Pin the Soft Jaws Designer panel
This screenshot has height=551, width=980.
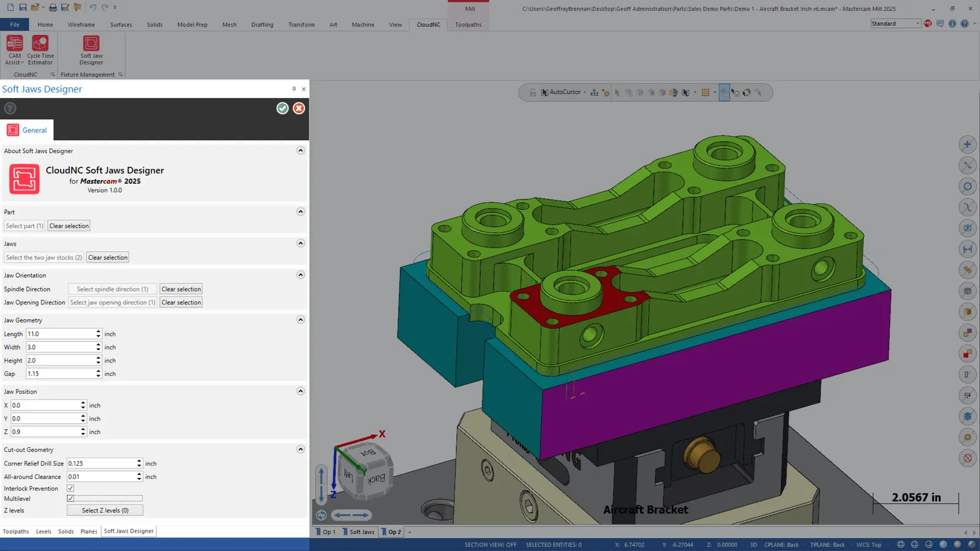click(294, 89)
